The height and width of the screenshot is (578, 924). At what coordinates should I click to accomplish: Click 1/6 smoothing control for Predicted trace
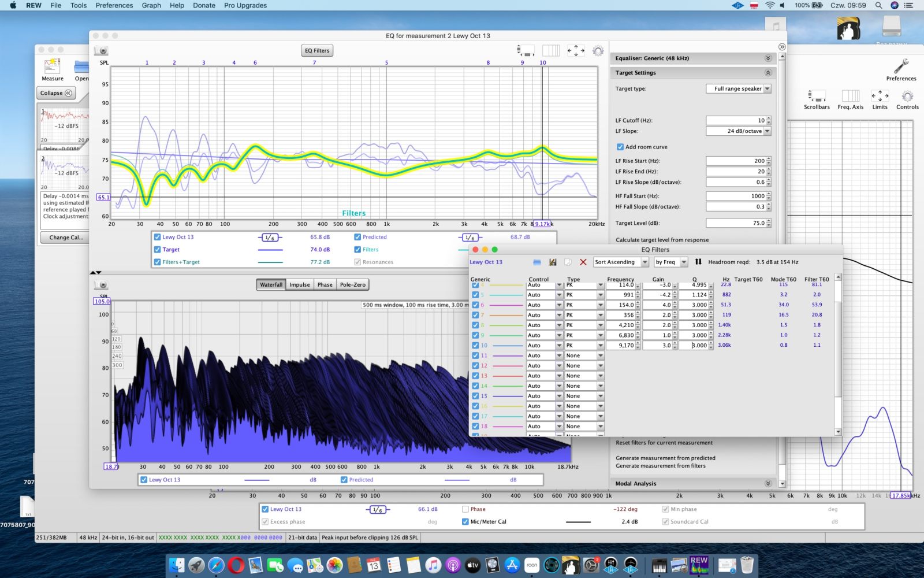pyautogui.click(x=470, y=237)
